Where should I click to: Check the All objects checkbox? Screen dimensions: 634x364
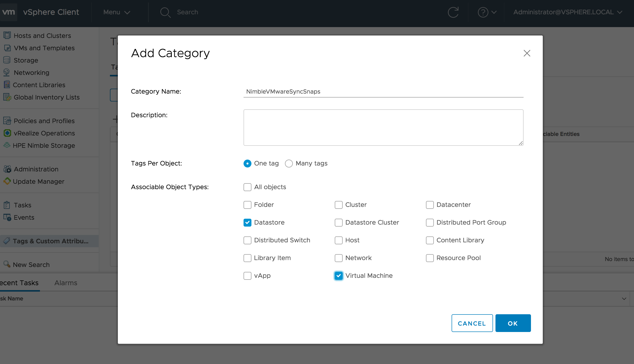coord(247,187)
